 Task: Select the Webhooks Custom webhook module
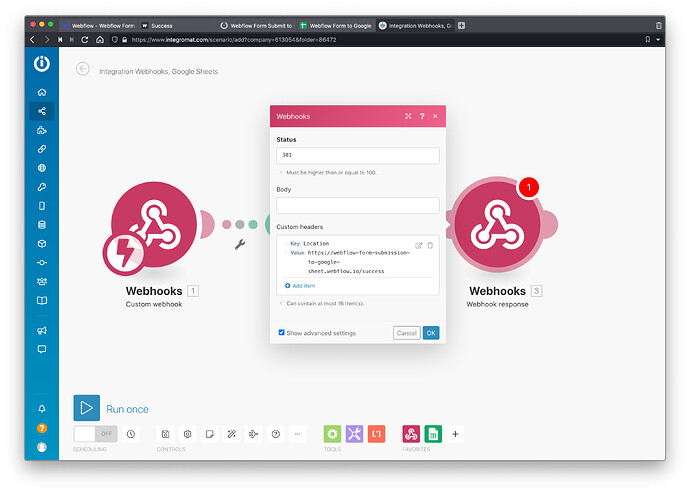pyautogui.click(x=154, y=225)
